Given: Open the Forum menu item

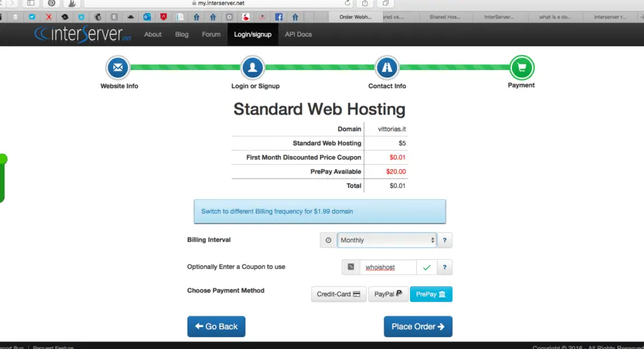Looking at the screenshot, I should (211, 35).
